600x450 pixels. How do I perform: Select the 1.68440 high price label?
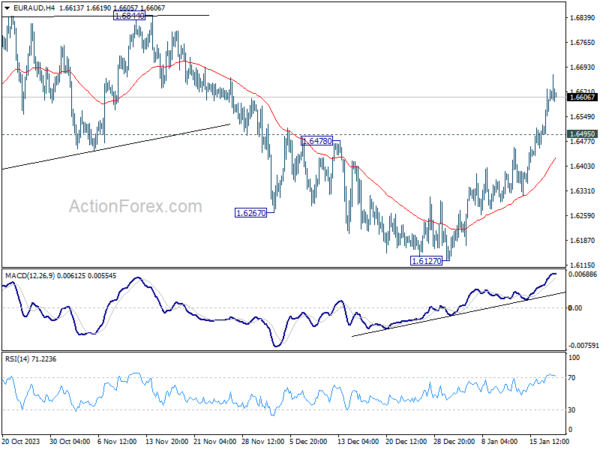tap(130, 16)
